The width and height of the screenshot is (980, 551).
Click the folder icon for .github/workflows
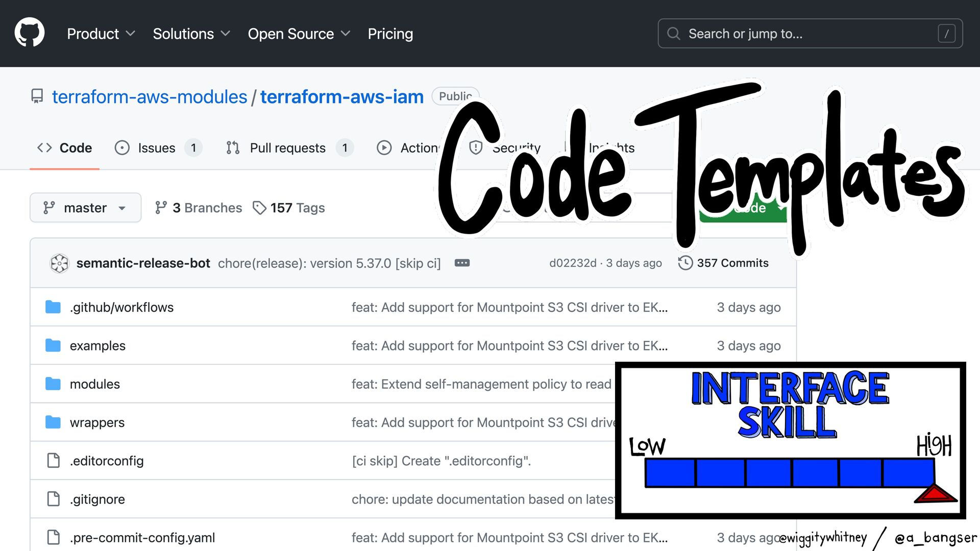(x=53, y=307)
